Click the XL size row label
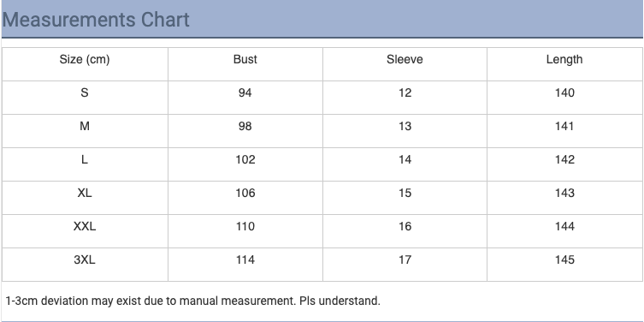 [x=85, y=193]
